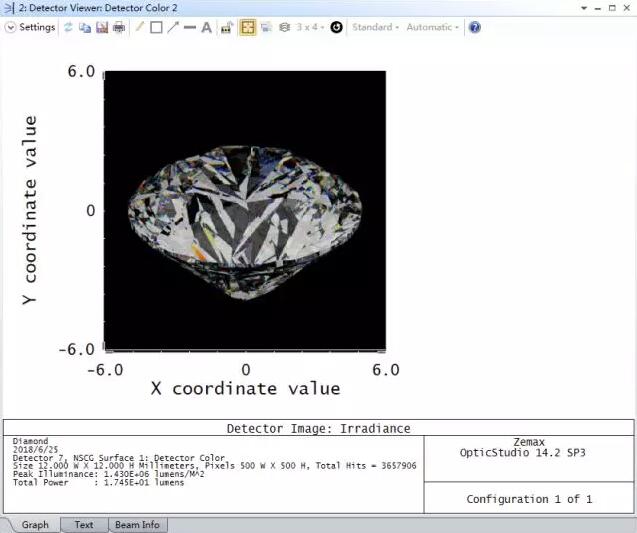Open the 3 x 4 grid layout dropdown
637x533 pixels.
tap(309, 27)
